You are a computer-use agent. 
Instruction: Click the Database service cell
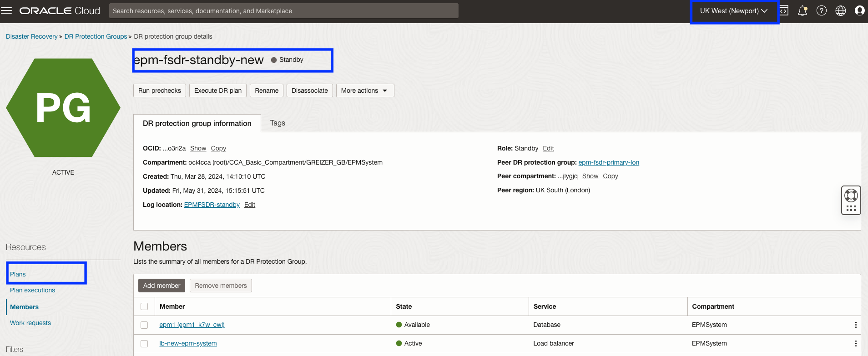click(x=547, y=325)
